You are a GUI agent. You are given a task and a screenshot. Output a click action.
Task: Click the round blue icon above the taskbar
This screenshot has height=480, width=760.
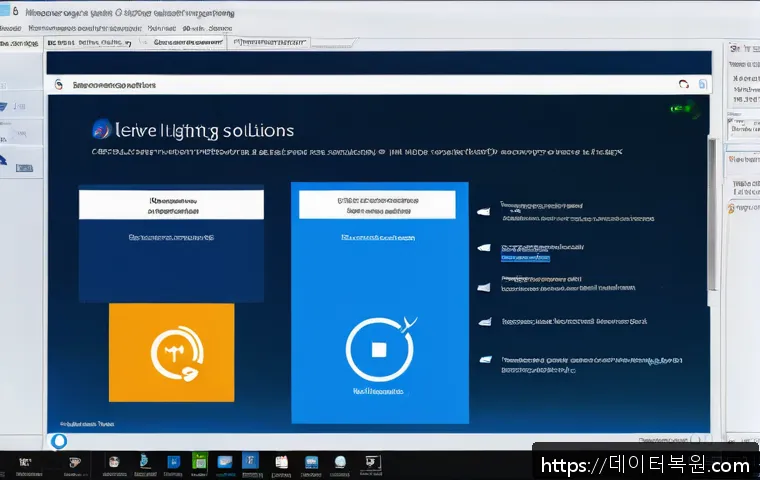point(59,440)
